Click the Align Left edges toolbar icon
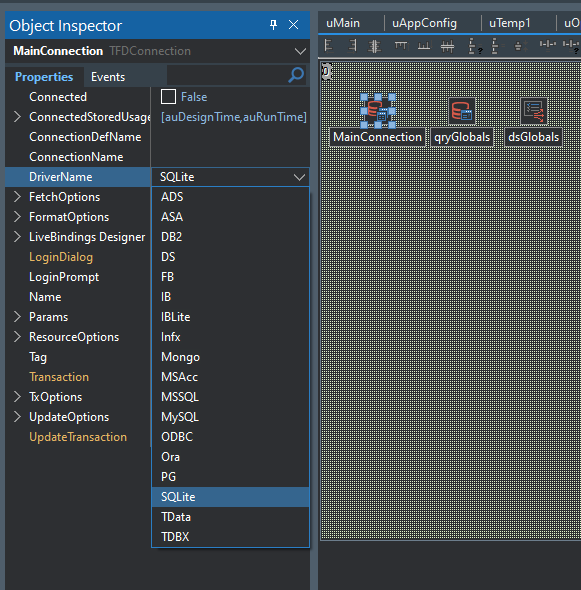Screen dimensions: 581x590 coord(329,46)
